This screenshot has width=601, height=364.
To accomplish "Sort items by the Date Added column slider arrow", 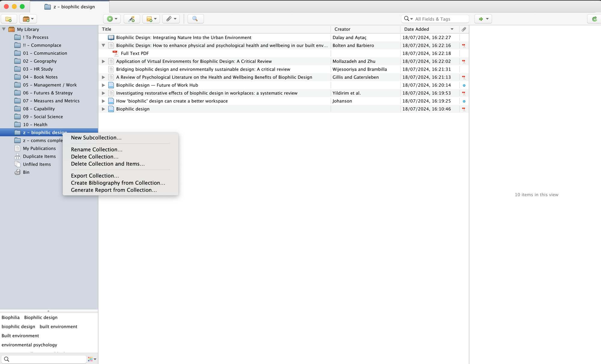I will pyautogui.click(x=452, y=29).
